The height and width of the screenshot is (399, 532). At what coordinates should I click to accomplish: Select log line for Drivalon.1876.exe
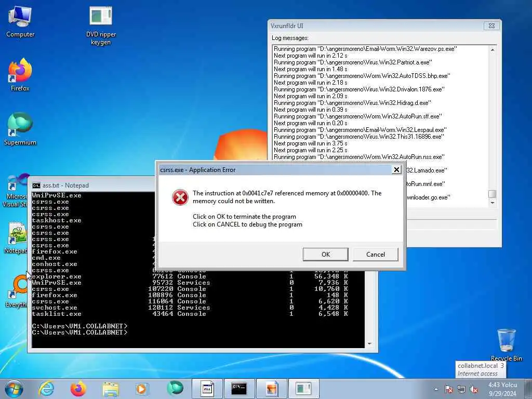tap(359, 89)
